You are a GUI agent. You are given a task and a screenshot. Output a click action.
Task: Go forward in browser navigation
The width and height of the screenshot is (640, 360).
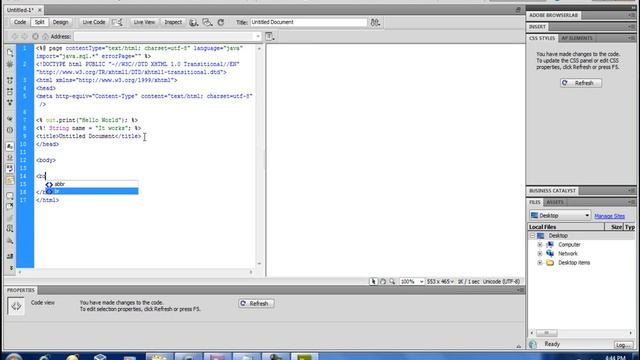[24, 37]
